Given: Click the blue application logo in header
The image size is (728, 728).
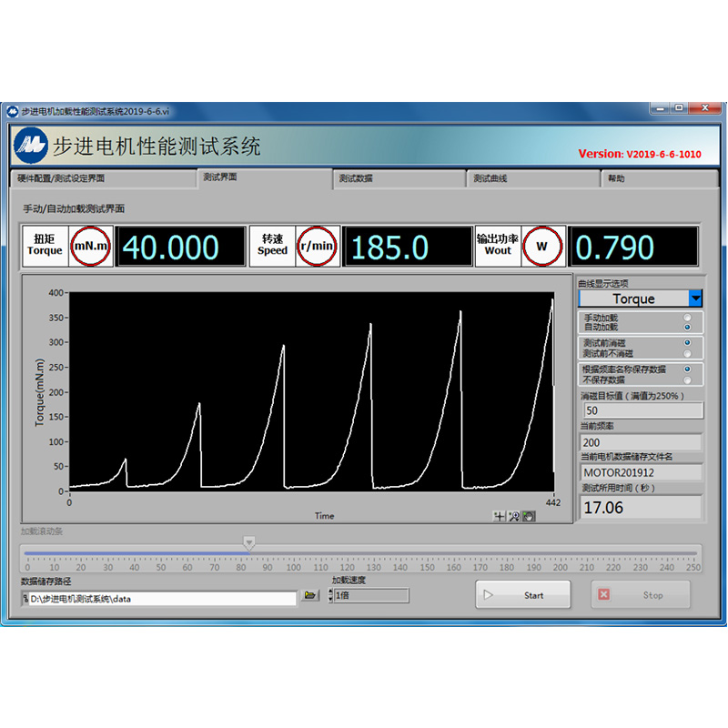Looking at the screenshot, I should coord(31,146).
